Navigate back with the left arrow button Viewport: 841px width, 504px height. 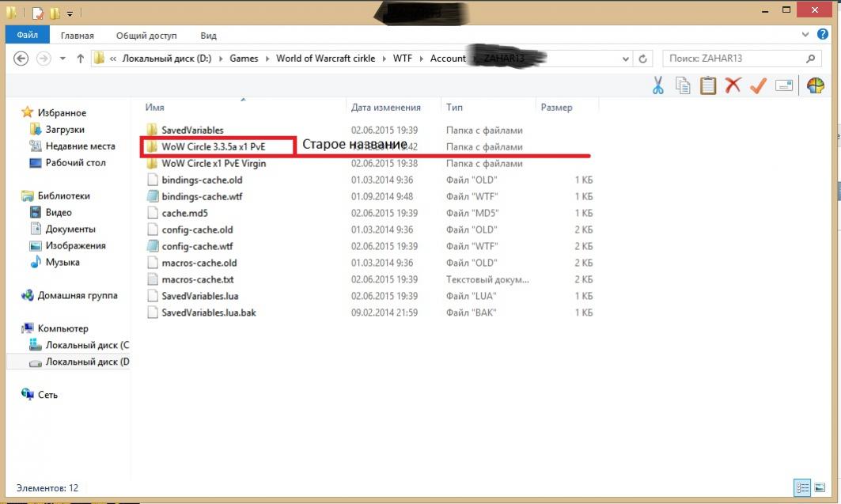21,59
